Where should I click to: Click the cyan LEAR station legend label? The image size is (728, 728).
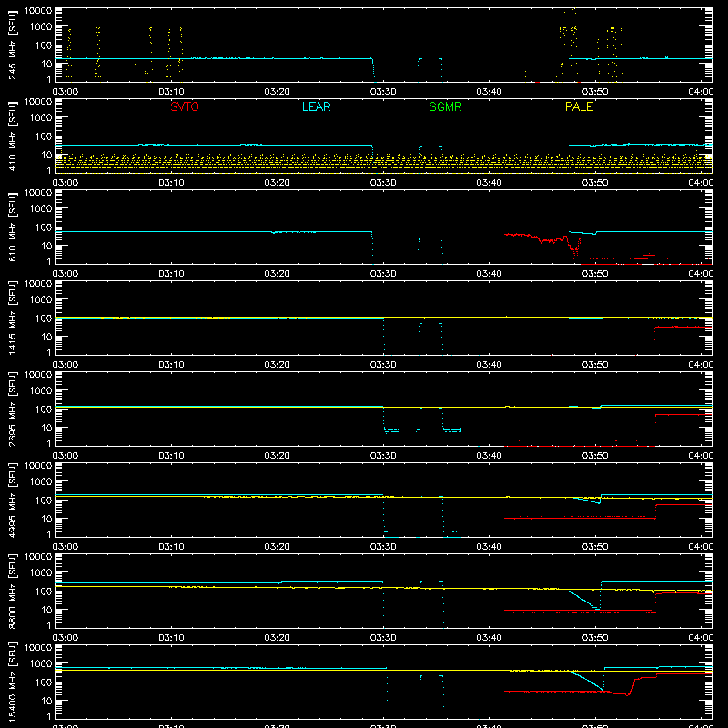coord(316,106)
